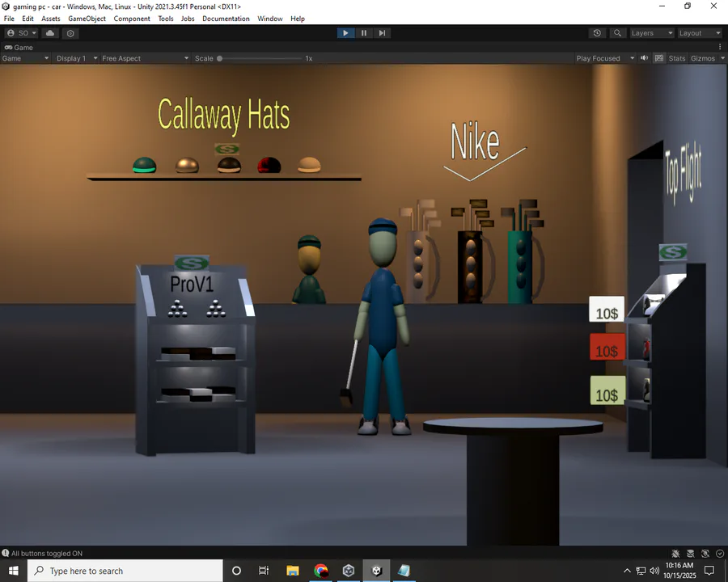Click the Step frame button
This screenshot has height=582, width=728.
click(382, 33)
